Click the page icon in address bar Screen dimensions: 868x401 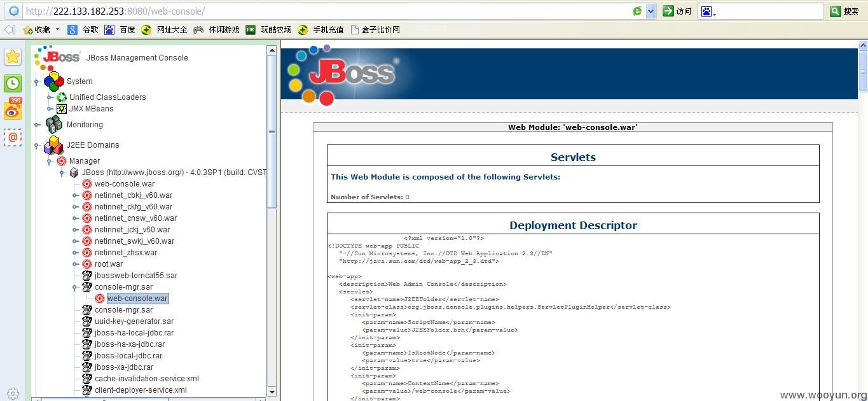[13, 11]
